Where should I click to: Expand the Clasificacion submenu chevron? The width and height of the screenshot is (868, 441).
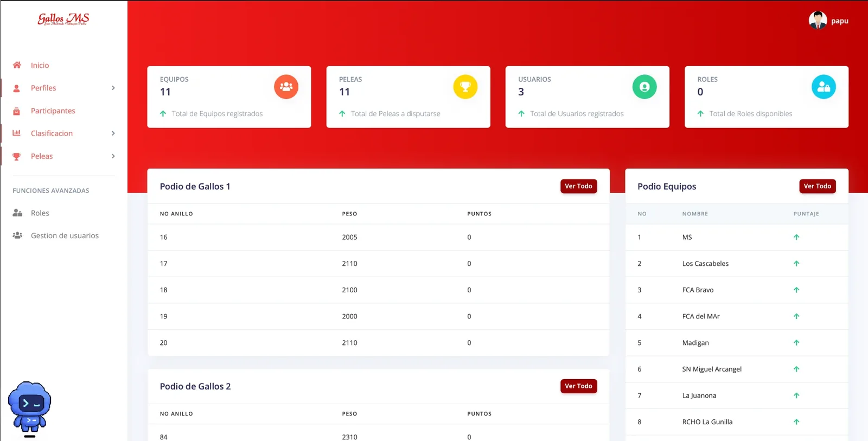[x=113, y=133]
